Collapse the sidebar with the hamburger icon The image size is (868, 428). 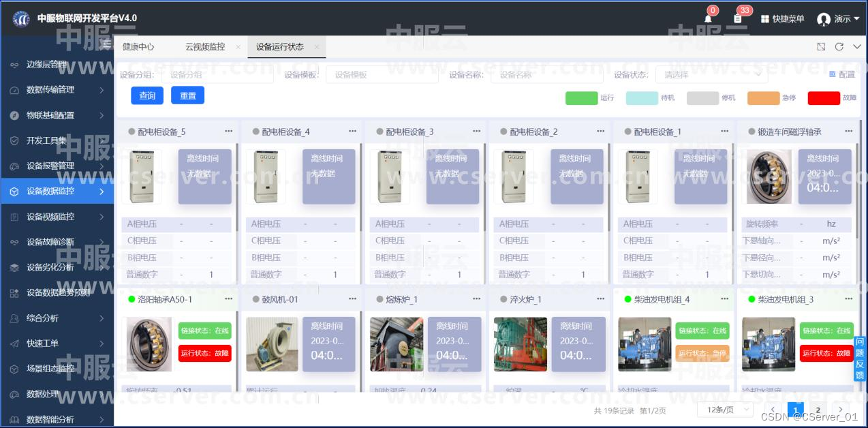pyautogui.click(x=106, y=44)
